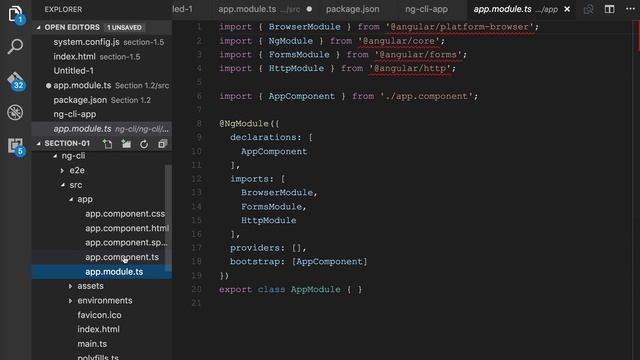This screenshot has height=360, width=640.
Task: Collapse the SECTION-01 folder section
Action: (x=38, y=143)
